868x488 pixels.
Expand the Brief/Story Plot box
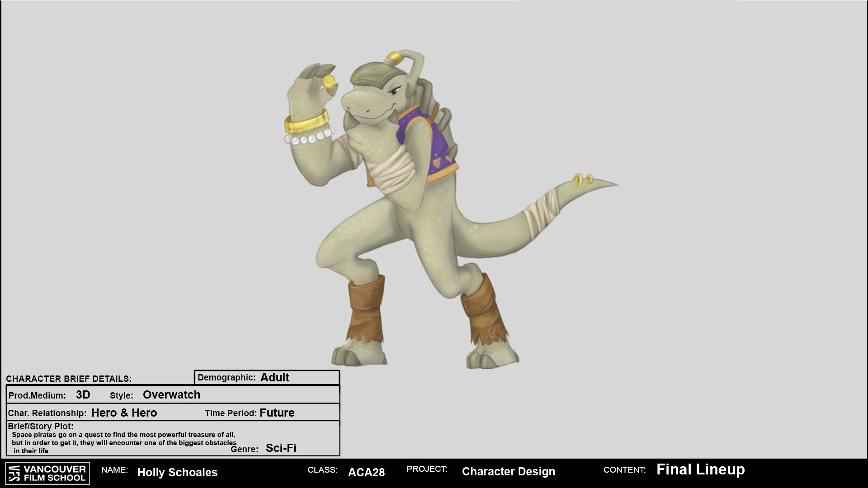pyautogui.click(x=40, y=426)
